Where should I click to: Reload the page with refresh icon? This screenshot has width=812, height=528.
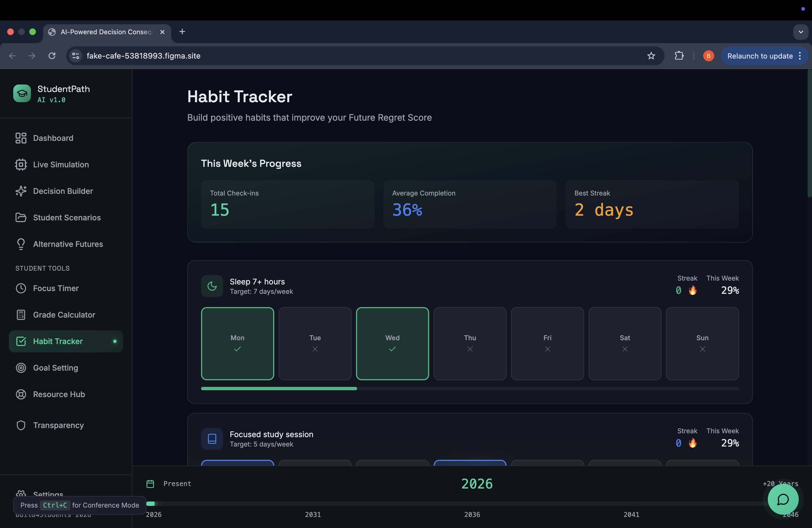coord(52,56)
